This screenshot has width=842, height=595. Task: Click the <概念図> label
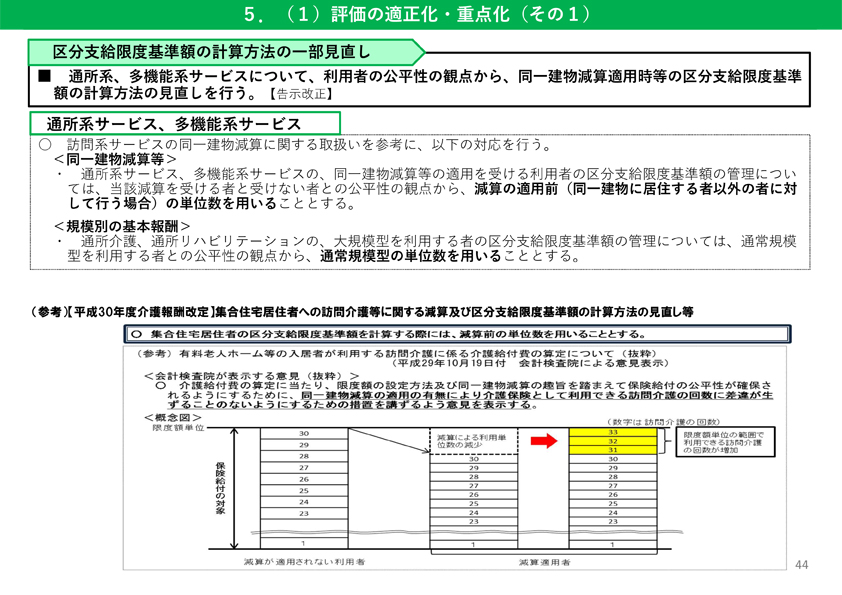(x=173, y=417)
